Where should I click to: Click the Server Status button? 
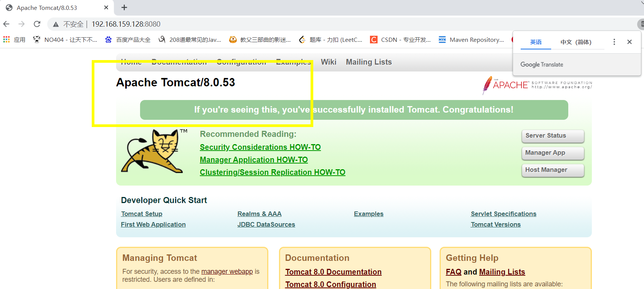(553, 136)
